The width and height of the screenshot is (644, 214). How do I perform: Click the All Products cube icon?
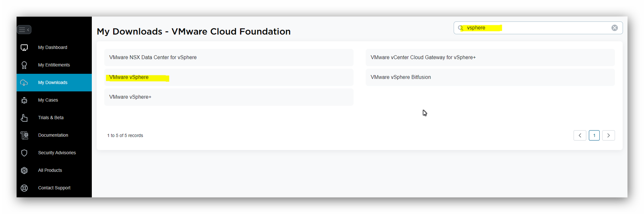(x=24, y=170)
